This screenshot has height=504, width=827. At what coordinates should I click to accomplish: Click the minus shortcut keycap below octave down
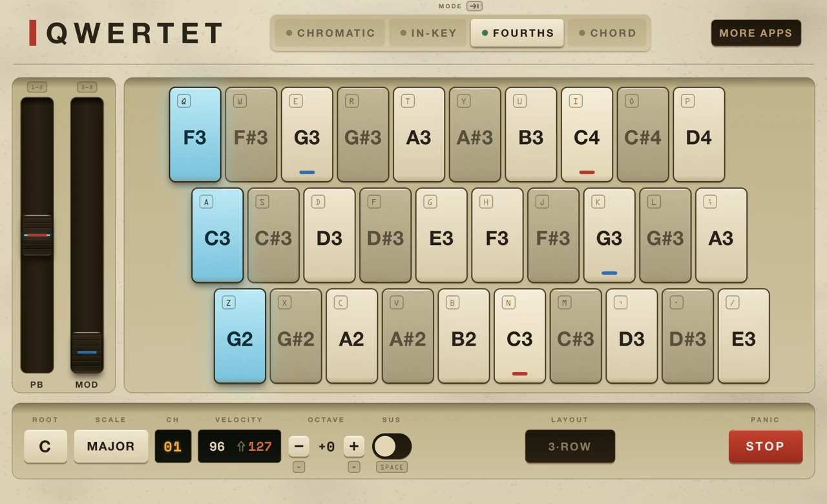(x=298, y=467)
